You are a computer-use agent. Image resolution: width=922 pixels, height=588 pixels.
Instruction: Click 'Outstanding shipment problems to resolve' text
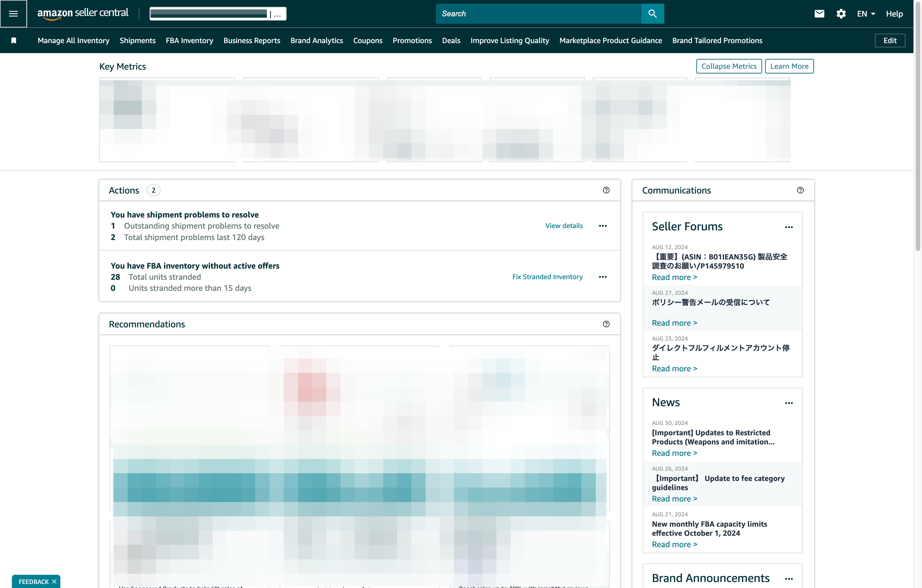click(202, 226)
